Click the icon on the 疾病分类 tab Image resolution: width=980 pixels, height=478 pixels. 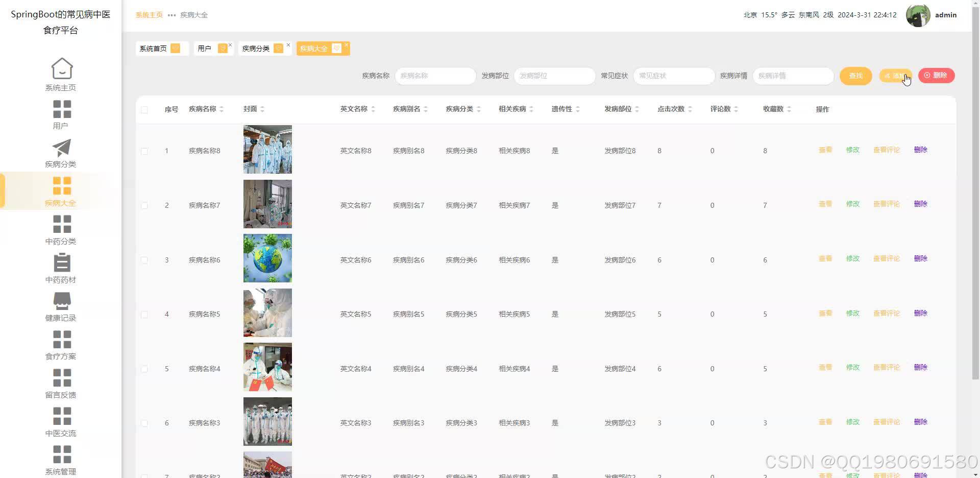pos(279,48)
